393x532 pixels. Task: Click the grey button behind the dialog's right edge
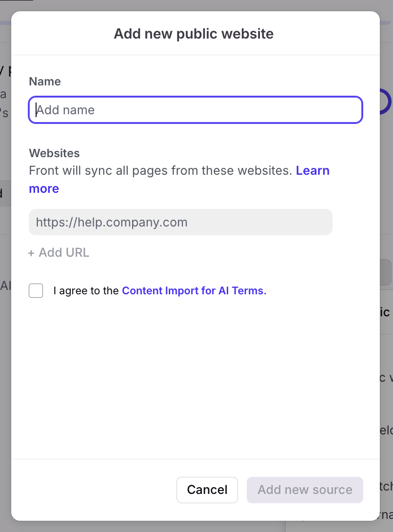click(x=386, y=272)
